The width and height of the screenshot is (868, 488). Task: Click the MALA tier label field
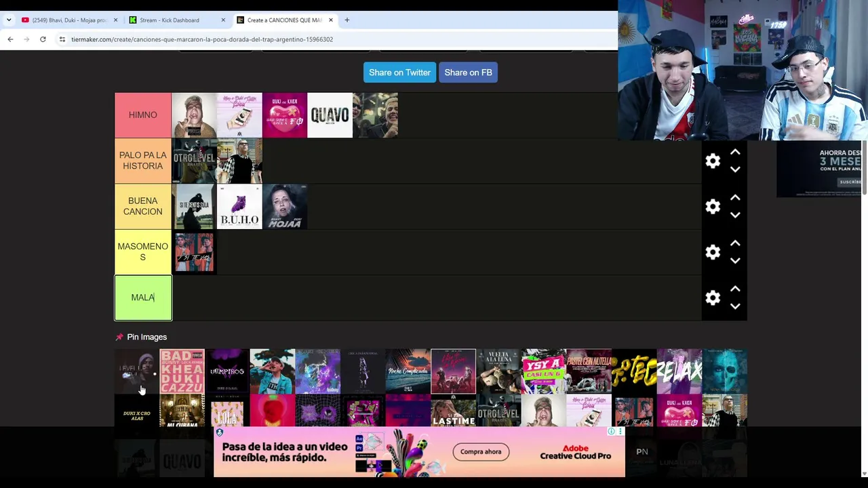pos(143,298)
